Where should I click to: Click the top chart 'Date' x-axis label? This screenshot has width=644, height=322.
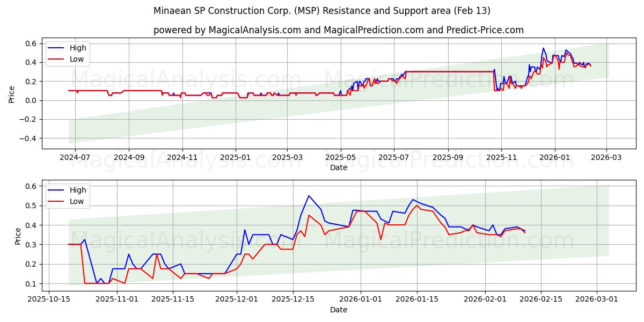point(339,167)
